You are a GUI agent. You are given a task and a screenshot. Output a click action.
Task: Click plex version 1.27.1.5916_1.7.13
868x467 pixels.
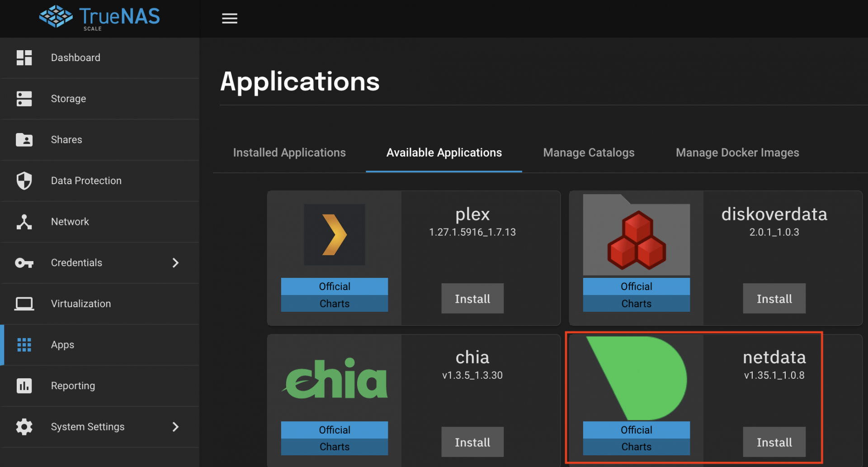pos(472,232)
